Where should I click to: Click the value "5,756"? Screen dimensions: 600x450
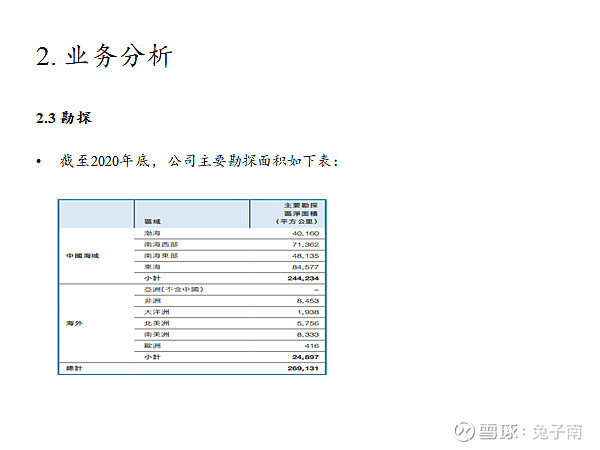click(x=308, y=323)
